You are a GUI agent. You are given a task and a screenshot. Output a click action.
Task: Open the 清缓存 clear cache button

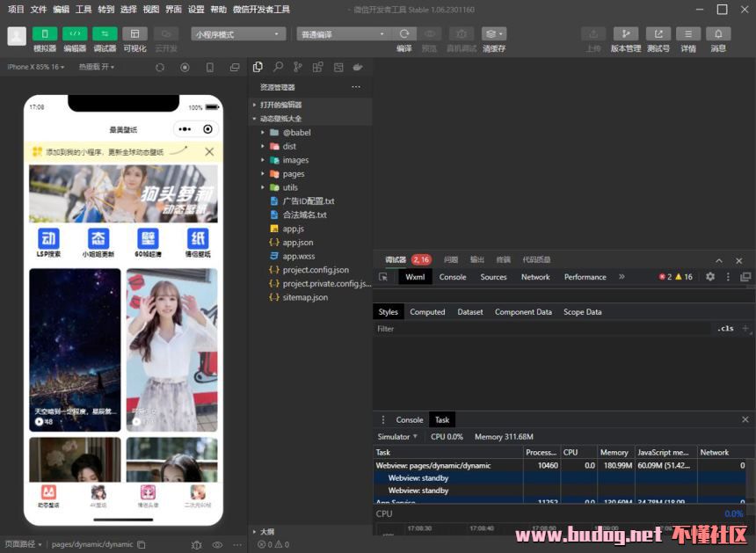(x=494, y=34)
